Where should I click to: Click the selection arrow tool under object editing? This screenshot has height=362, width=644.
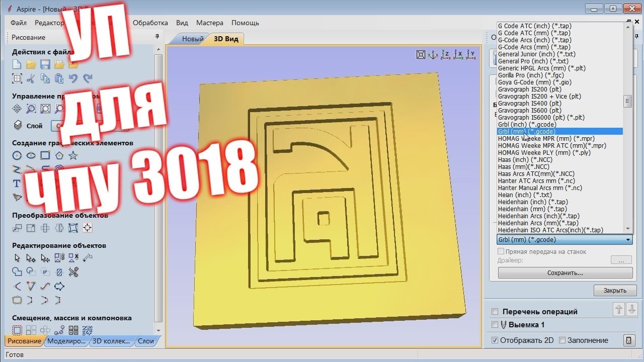(x=17, y=258)
